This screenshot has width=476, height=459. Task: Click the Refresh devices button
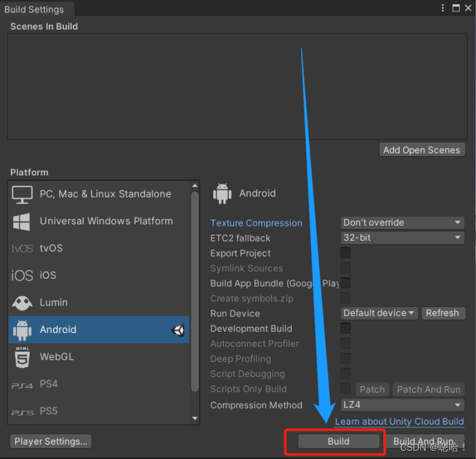(442, 313)
